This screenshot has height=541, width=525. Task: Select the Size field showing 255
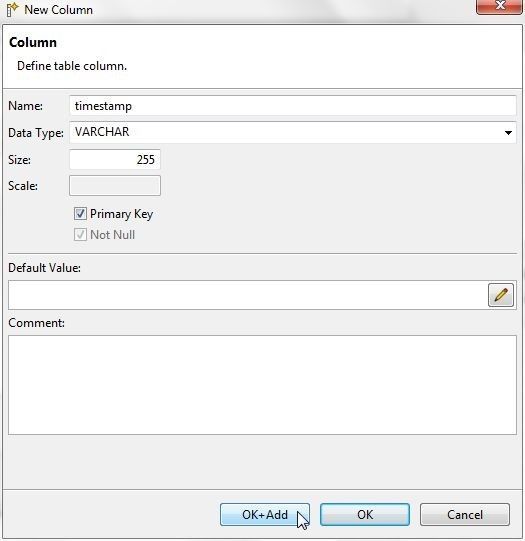coord(115,159)
